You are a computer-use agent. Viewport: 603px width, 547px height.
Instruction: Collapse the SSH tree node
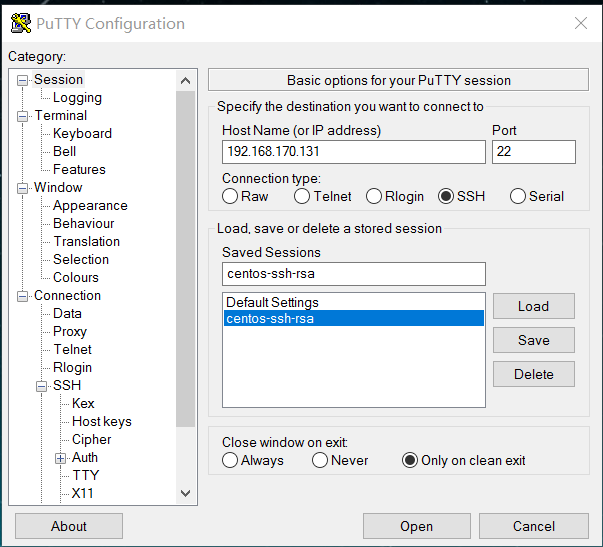pos(42,386)
